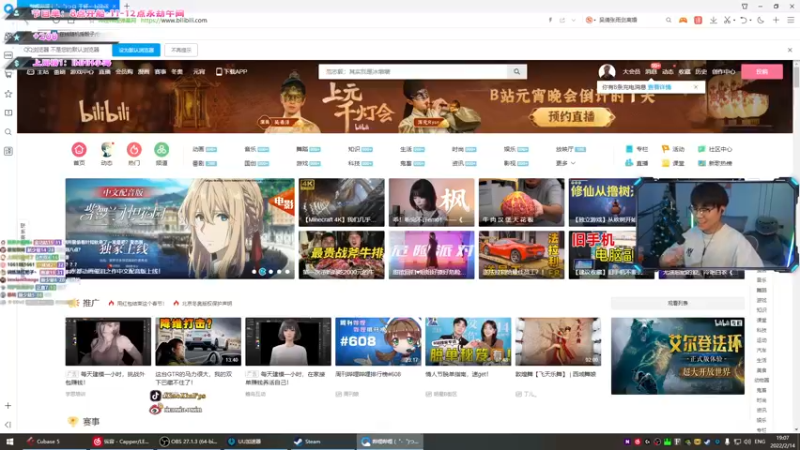800x450 pixels.
Task: Collapse the browser sidebar arrow
Action: [8, 424]
